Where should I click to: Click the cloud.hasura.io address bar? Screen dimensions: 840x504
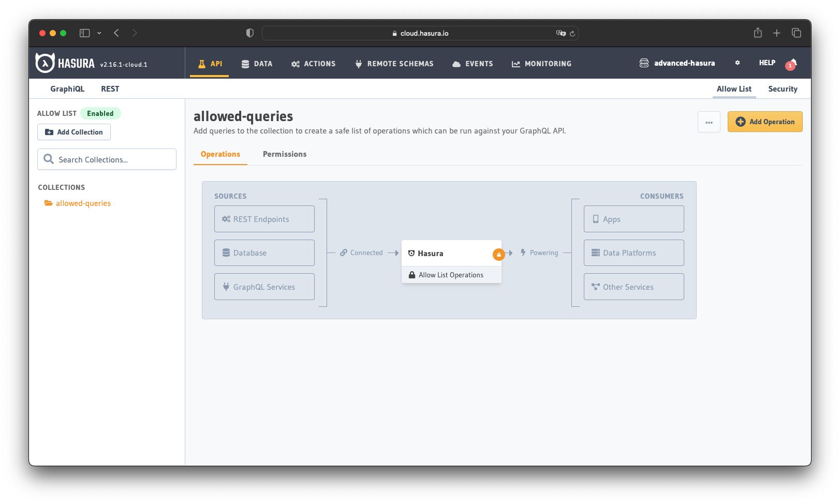pos(420,33)
